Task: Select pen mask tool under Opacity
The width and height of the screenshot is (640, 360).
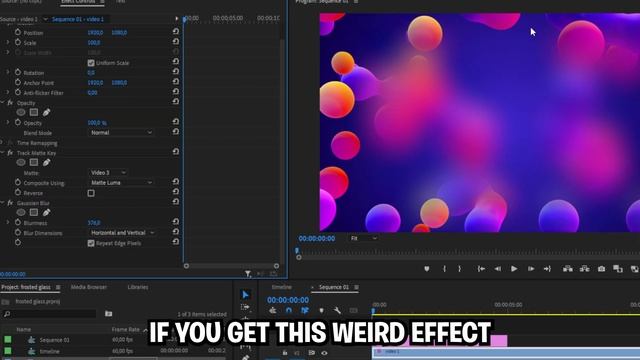Action: (x=47, y=112)
